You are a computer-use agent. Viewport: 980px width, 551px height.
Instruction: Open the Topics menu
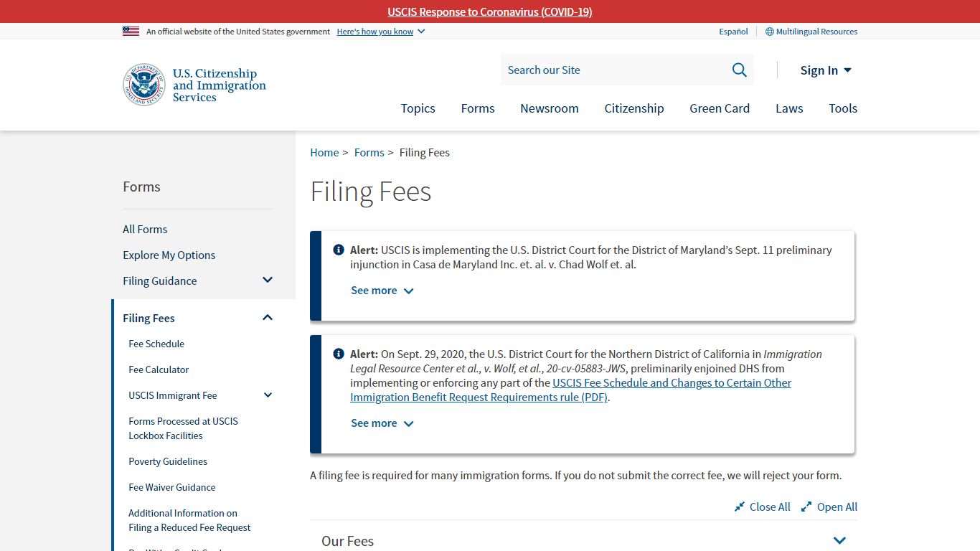pos(418,108)
